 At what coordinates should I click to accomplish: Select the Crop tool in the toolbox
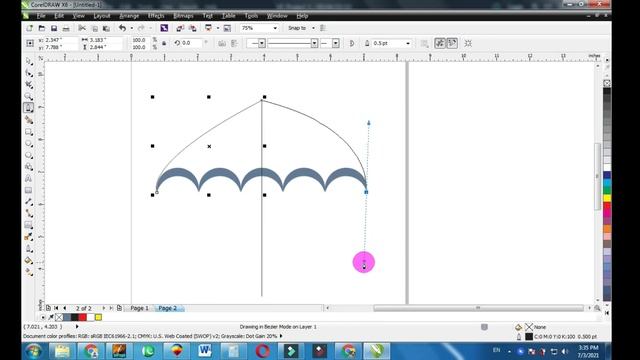(29, 85)
